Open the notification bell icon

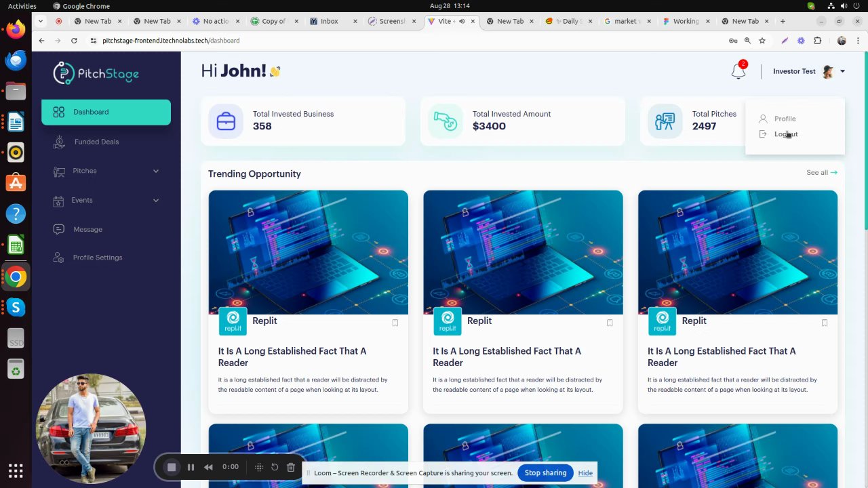(738, 70)
